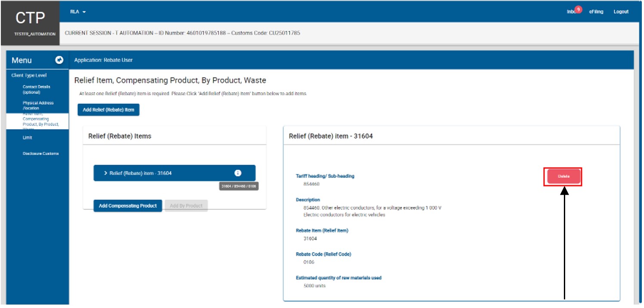Delete the Relief (Rebate) item
The image size is (644, 308).
coord(564,177)
